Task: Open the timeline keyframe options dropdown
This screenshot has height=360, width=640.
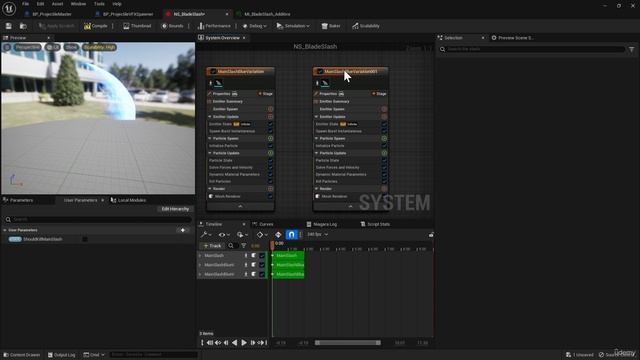Action: click(262, 235)
